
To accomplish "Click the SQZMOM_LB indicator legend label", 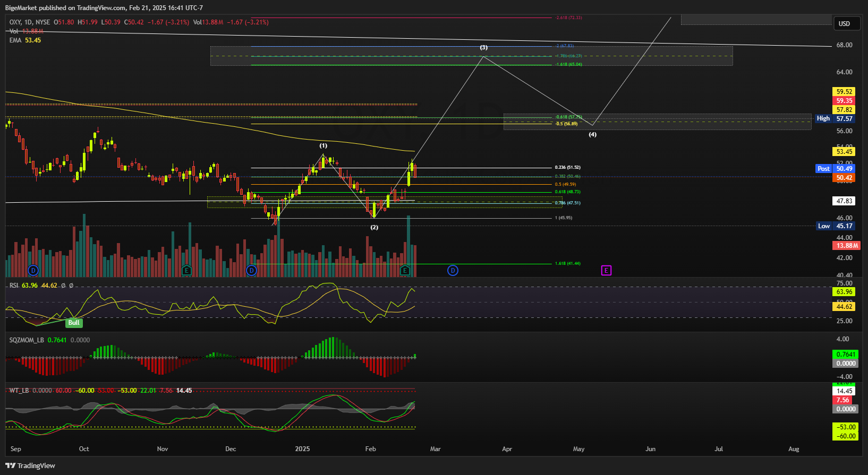I will pyautogui.click(x=27, y=340).
